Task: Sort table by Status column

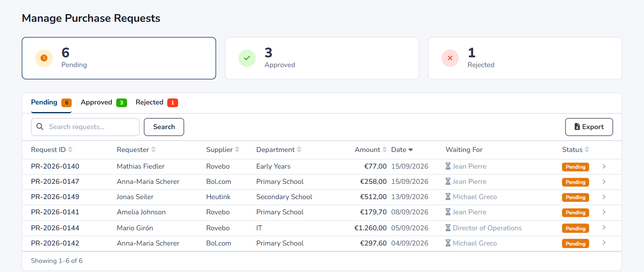Action: pyautogui.click(x=576, y=150)
